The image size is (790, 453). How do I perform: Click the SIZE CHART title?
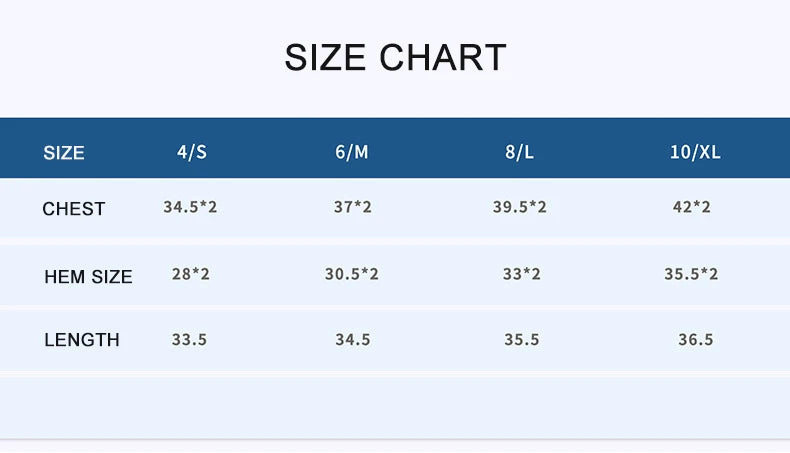[x=395, y=57]
